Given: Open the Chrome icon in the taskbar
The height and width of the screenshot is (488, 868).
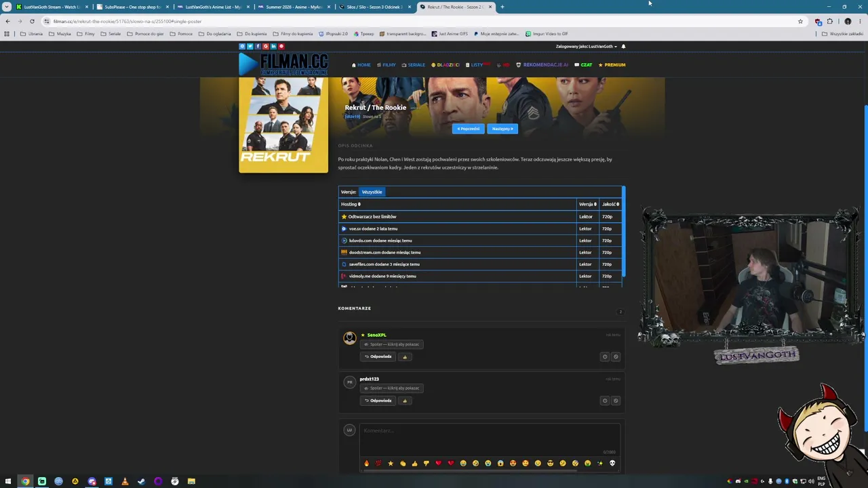Looking at the screenshot, I should (x=25, y=481).
